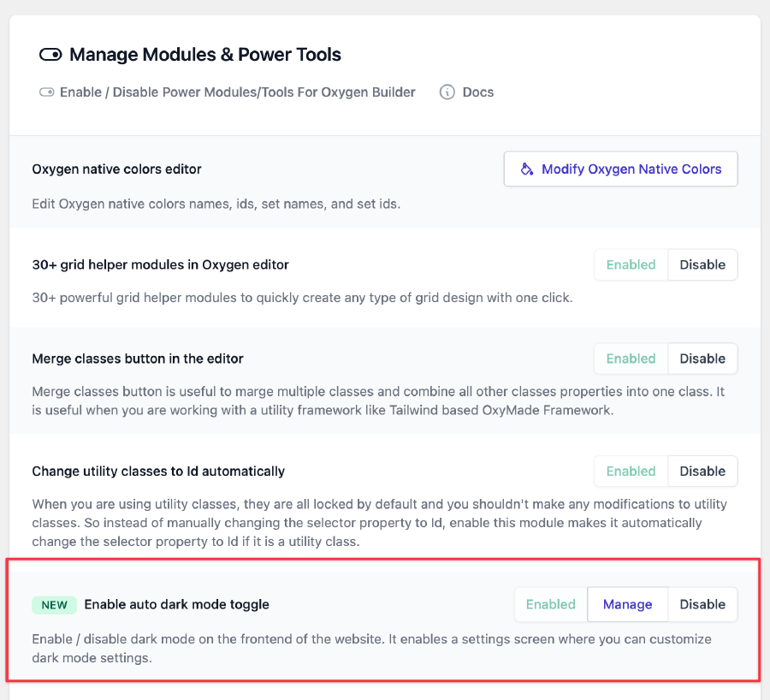Click the small toggle icon before Enable / Disable subtitle
770x700 pixels.
pyautogui.click(x=47, y=92)
